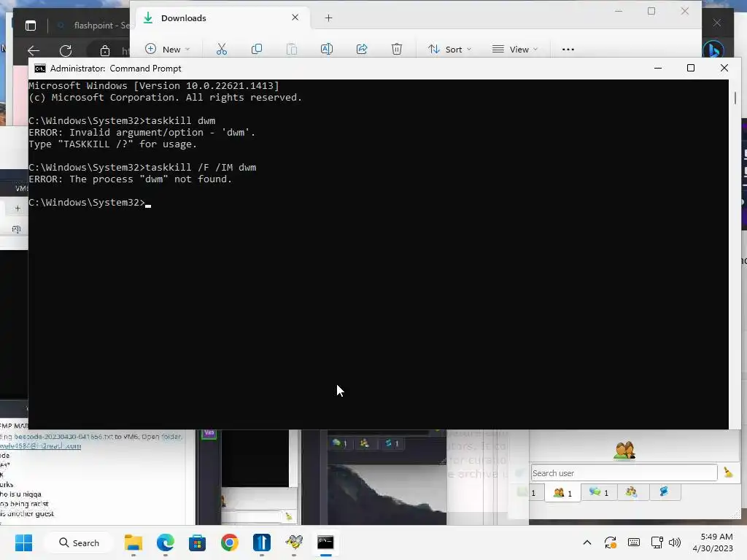The width and height of the screenshot is (747, 560).
Task: Close the Downloads tab
Action: click(295, 17)
